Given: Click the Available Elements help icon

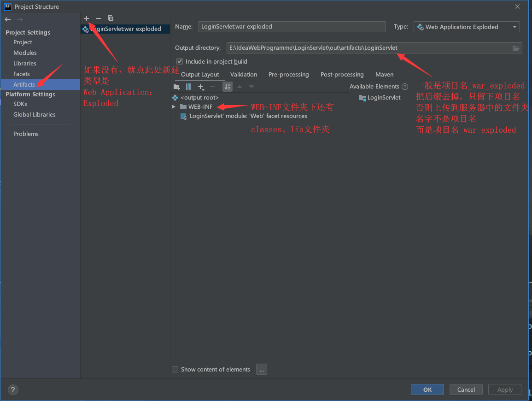Looking at the screenshot, I should [405, 87].
